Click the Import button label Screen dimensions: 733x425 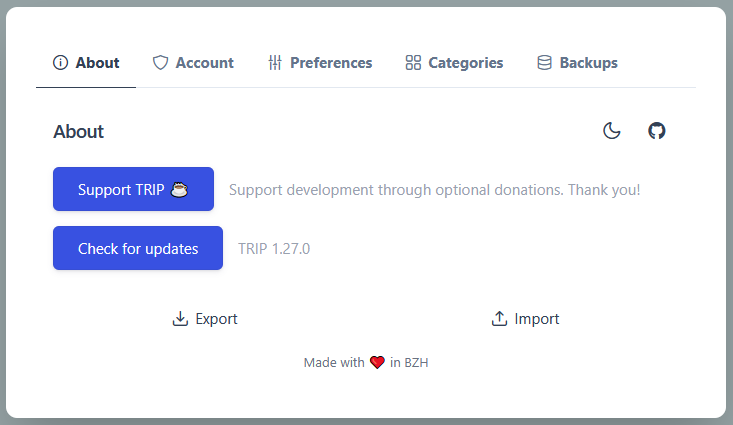tap(537, 319)
